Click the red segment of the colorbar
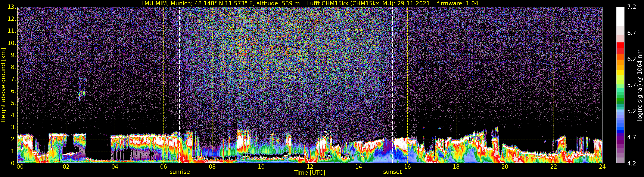This screenshot has width=644, height=177. [620, 45]
